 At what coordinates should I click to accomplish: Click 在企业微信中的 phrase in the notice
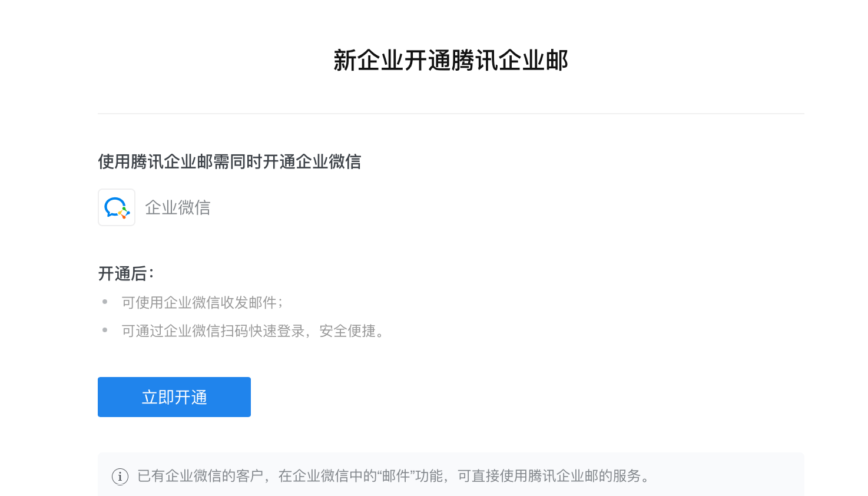(327, 476)
